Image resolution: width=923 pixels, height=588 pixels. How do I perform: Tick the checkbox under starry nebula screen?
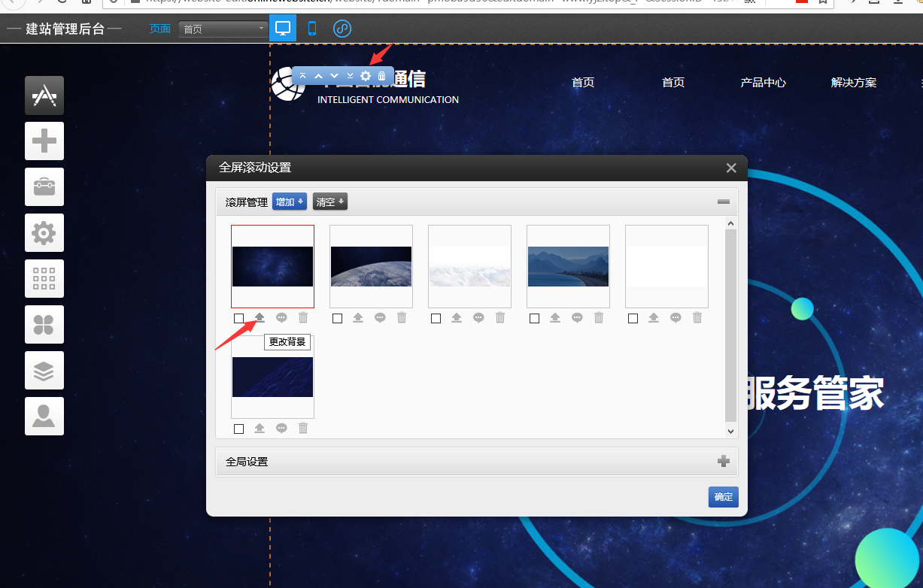tap(238, 319)
